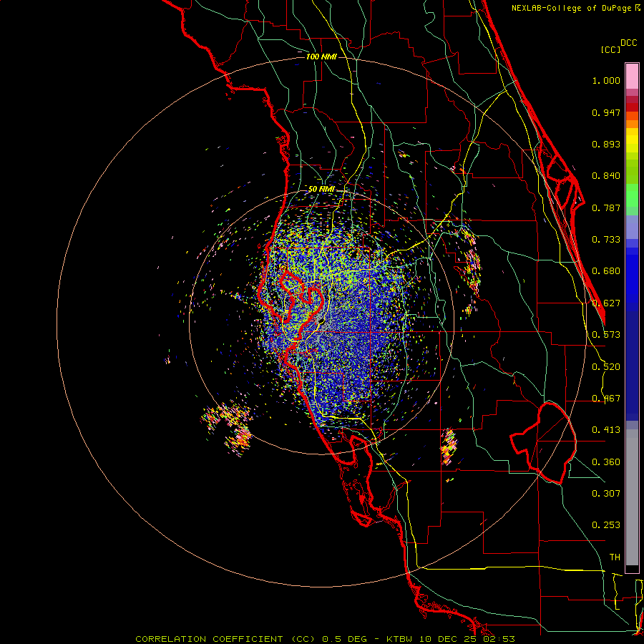This screenshot has height=644, width=644.
Task: Click the 0.840 scale value
Action: click(x=606, y=176)
